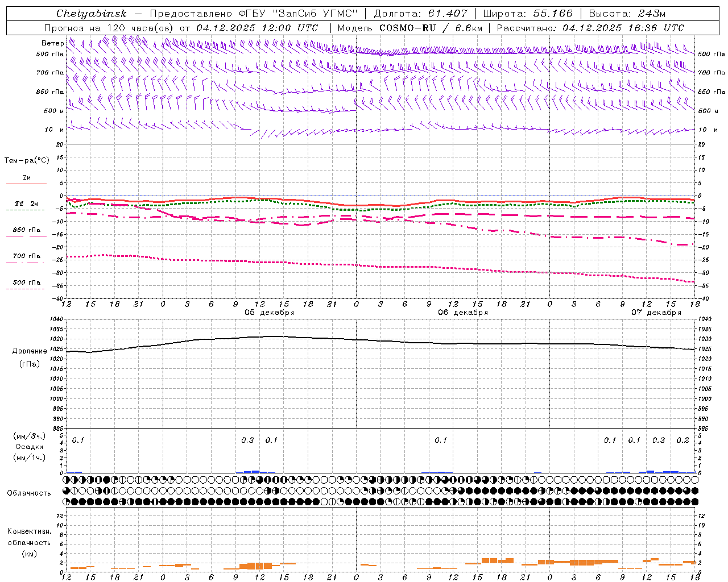Click the Td 2м dew point legend entry

point(27,203)
